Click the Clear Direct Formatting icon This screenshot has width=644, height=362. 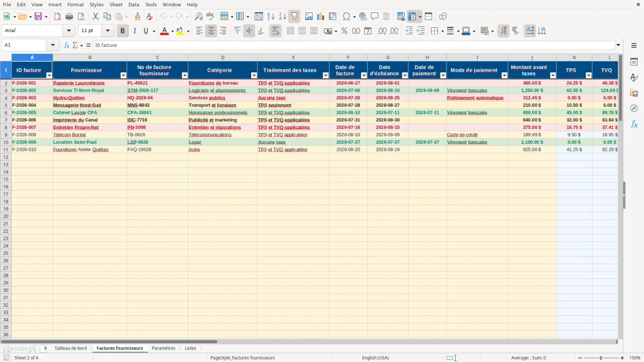[x=150, y=17]
